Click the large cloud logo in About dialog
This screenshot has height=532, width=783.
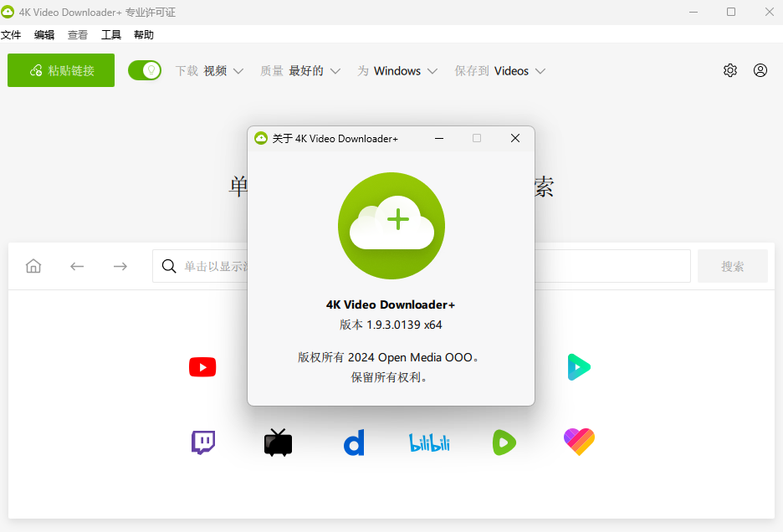pyautogui.click(x=391, y=226)
